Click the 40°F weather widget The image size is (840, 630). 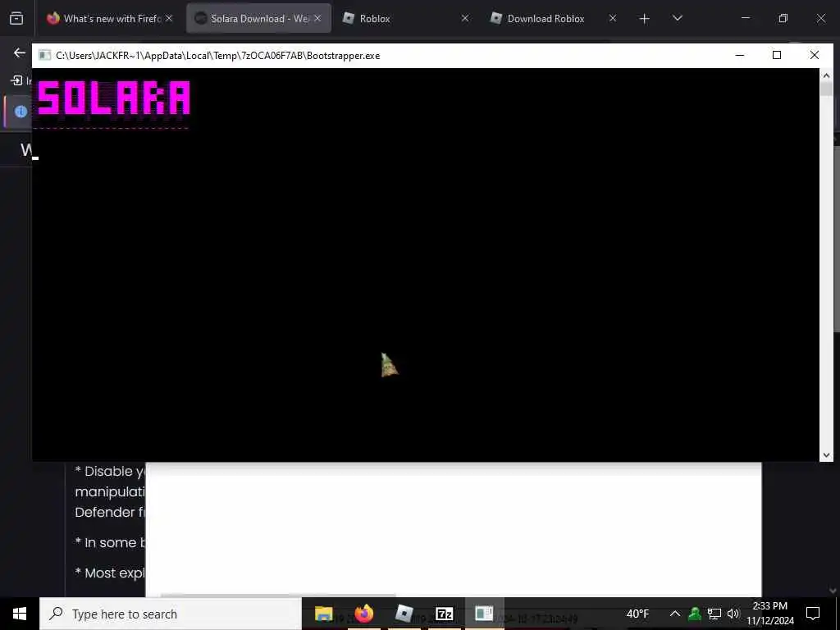click(x=637, y=614)
